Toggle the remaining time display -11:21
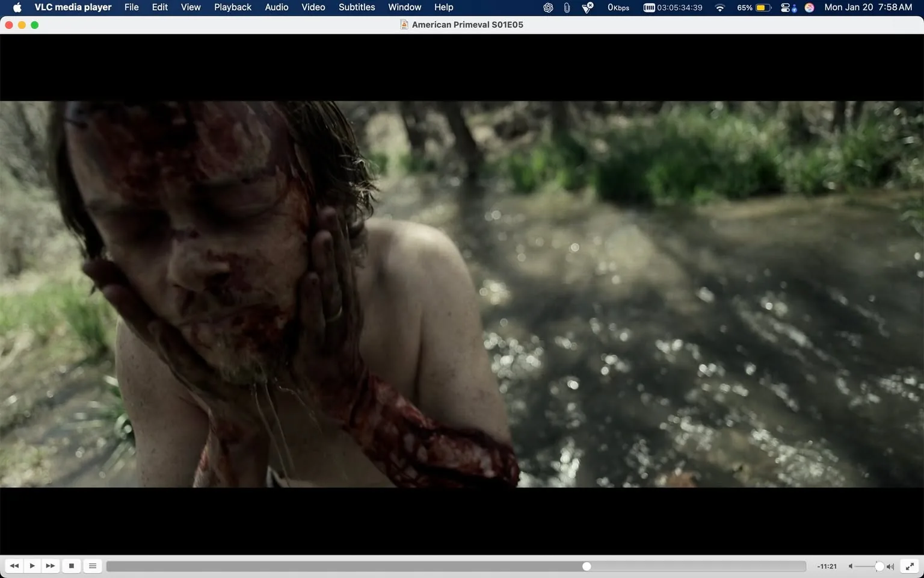924x578 pixels. tap(827, 566)
